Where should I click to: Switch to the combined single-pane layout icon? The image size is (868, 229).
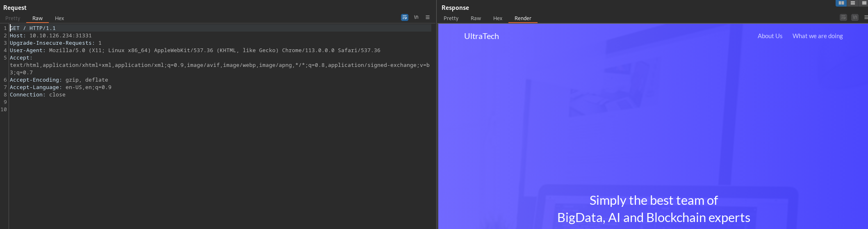pyautogui.click(x=864, y=3)
